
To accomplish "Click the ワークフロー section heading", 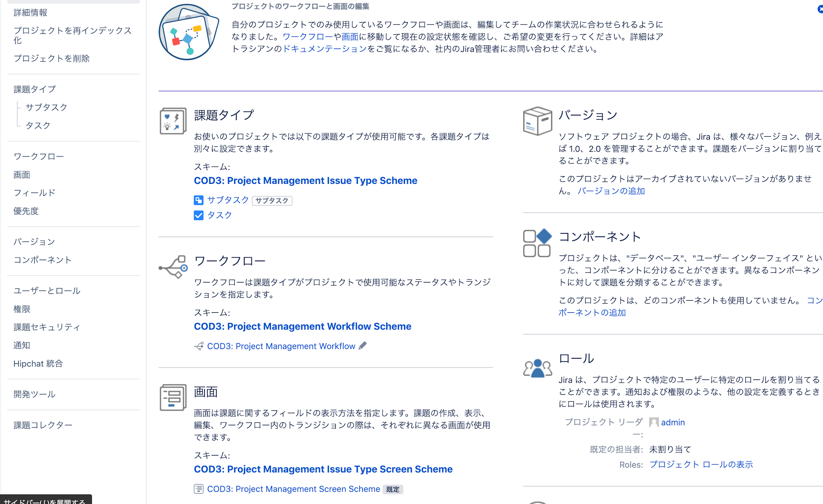I will tap(230, 261).
